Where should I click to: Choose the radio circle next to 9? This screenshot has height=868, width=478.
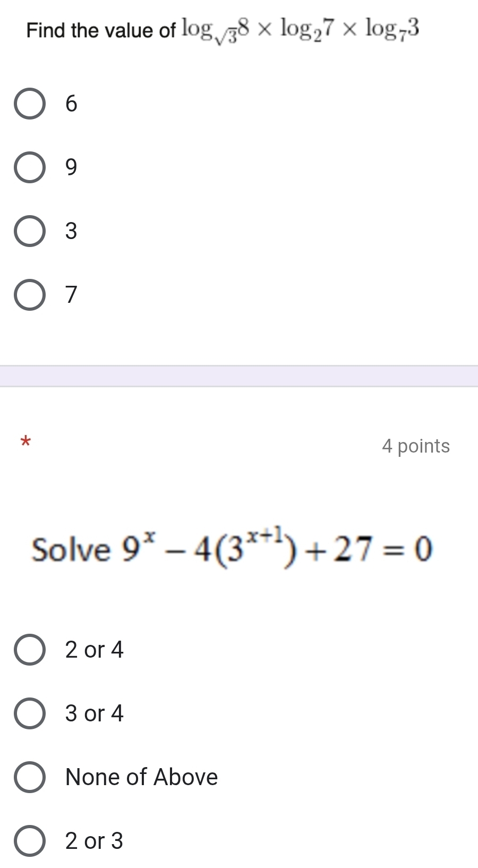click(29, 167)
